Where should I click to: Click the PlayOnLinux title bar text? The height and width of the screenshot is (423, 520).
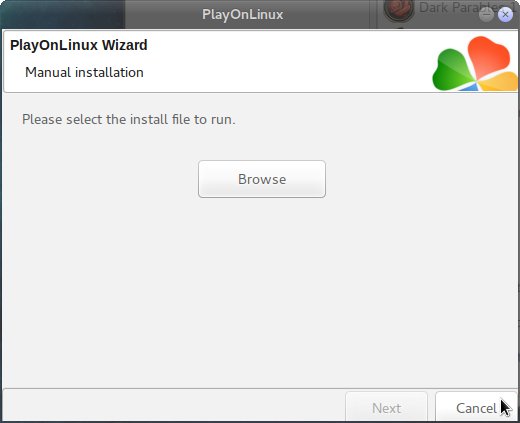[x=243, y=14]
